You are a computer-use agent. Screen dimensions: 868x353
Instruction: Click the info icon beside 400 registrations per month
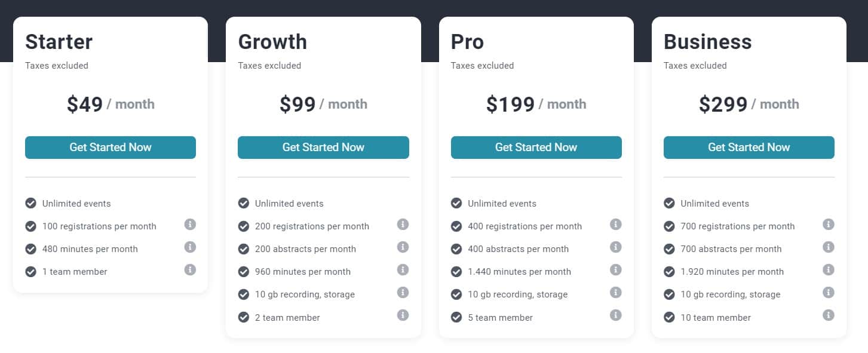pos(616,225)
